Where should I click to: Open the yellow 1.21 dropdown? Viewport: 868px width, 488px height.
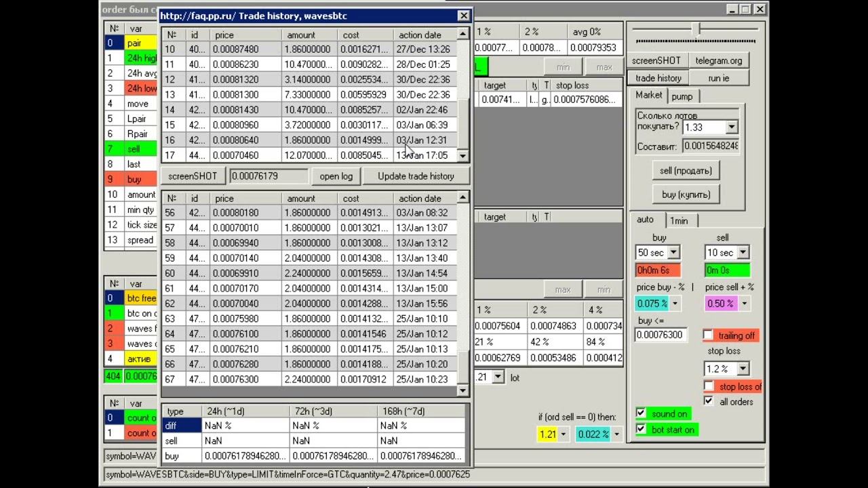[x=564, y=434]
